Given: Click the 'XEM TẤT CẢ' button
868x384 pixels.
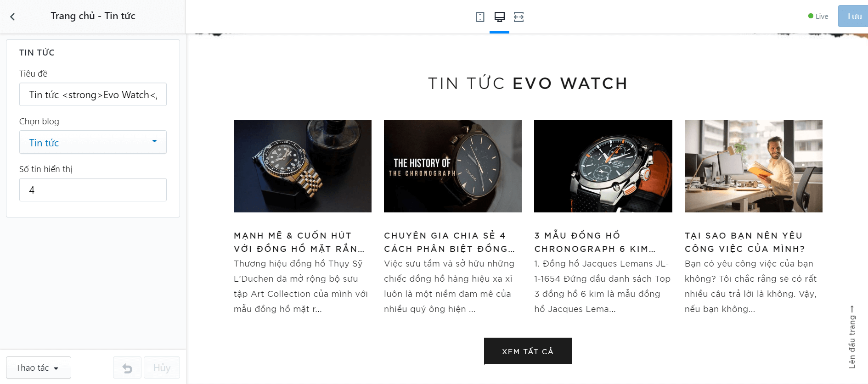Looking at the screenshot, I should click(x=528, y=351).
